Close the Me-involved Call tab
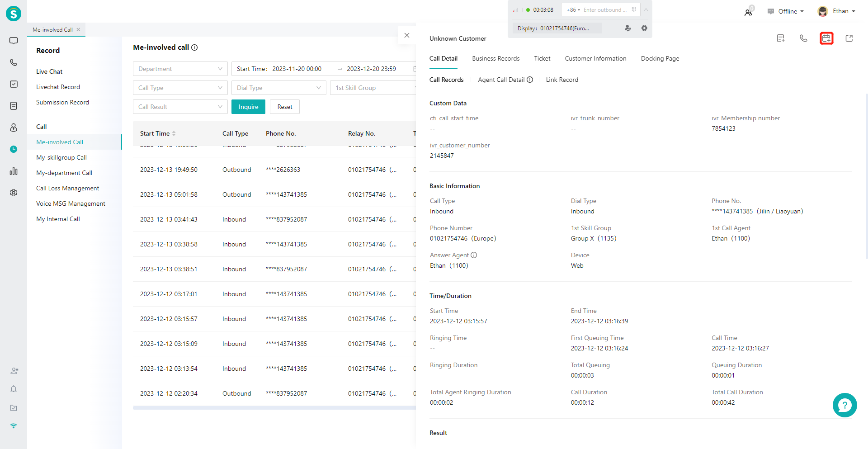This screenshot has width=868, height=449. [x=78, y=29]
